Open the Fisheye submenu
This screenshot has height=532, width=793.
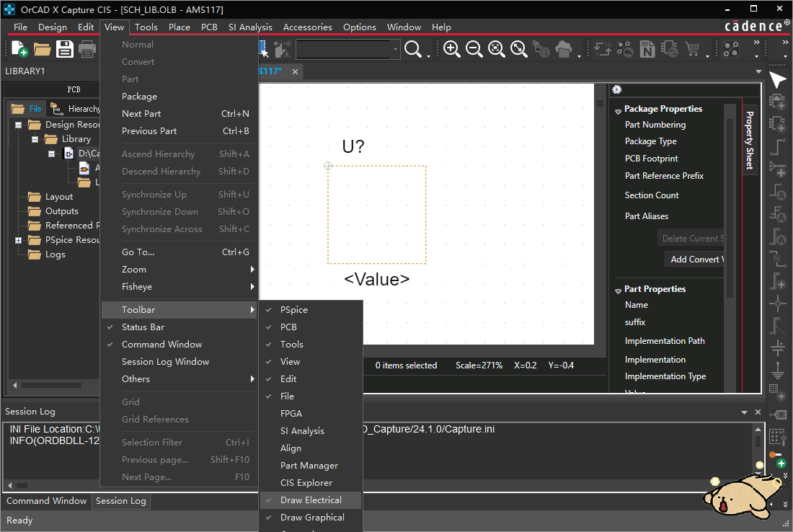pos(180,287)
